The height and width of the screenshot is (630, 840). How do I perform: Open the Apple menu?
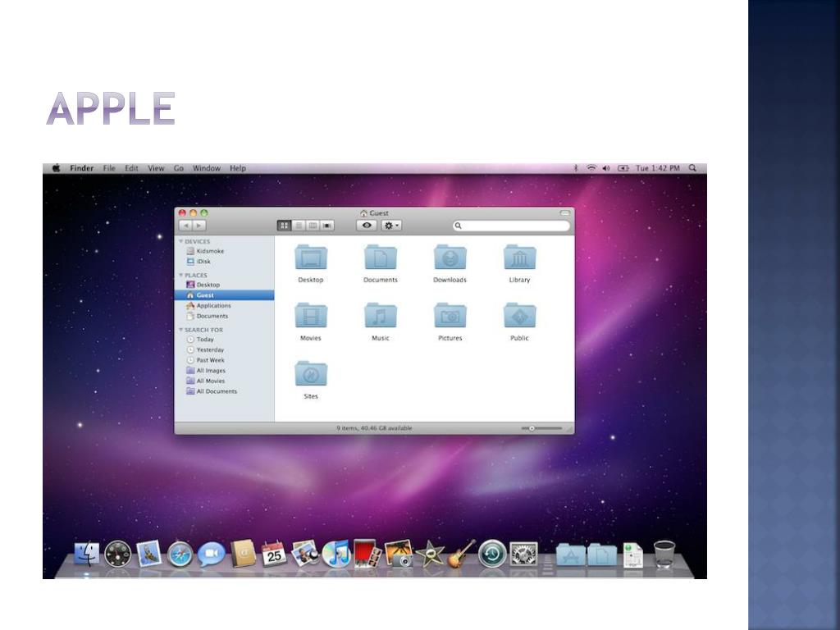(57, 168)
